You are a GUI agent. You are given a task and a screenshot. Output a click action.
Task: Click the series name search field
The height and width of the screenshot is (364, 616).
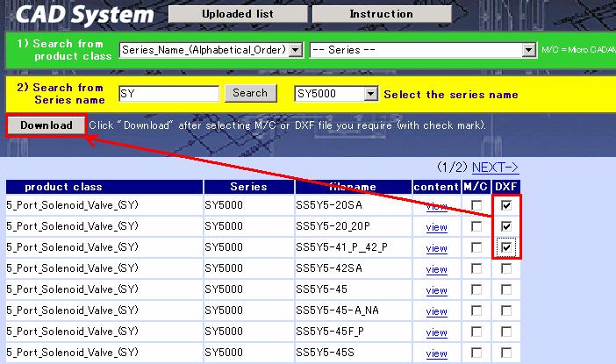coord(168,94)
